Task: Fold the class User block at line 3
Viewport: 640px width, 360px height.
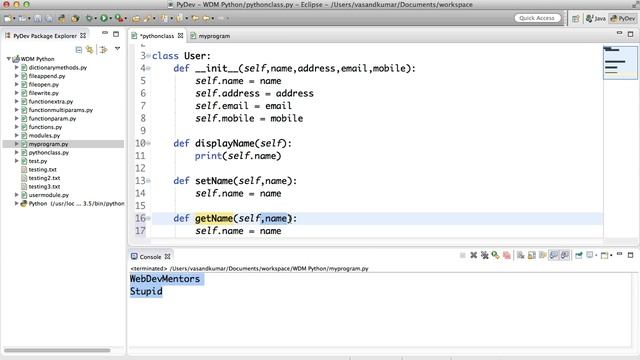Action: (x=149, y=56)
